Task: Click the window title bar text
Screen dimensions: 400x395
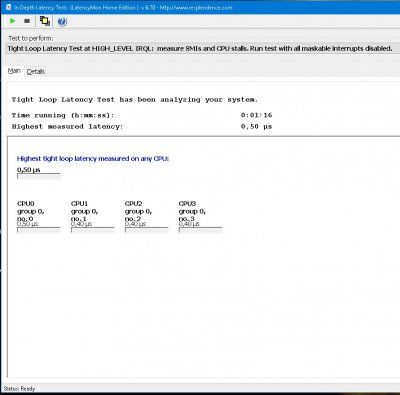Action: (123, 7)
